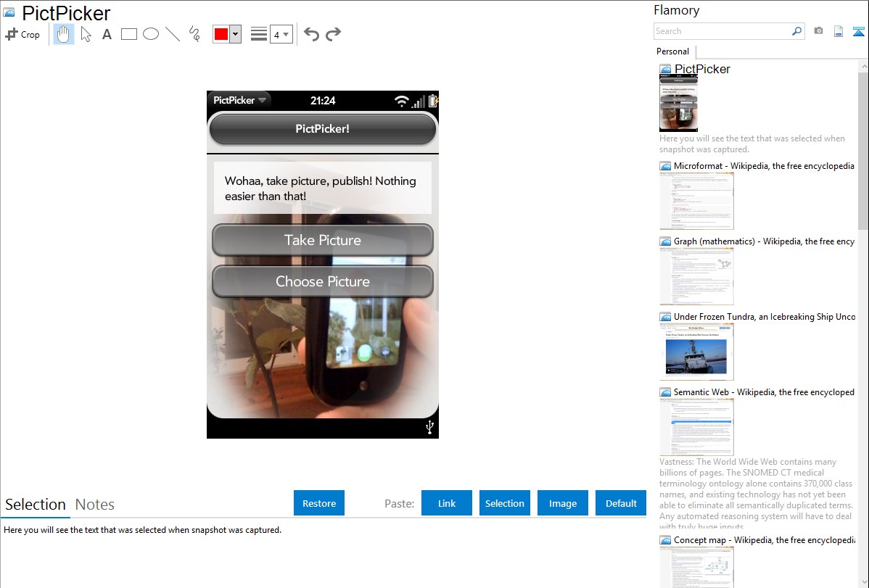Select the arrow pointer tool

click(x=86, y=34)
